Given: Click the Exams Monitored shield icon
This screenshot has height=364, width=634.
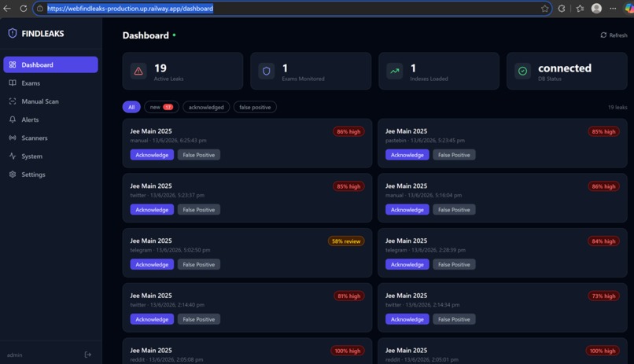Looking at the screenshot, I should [267, 71].
